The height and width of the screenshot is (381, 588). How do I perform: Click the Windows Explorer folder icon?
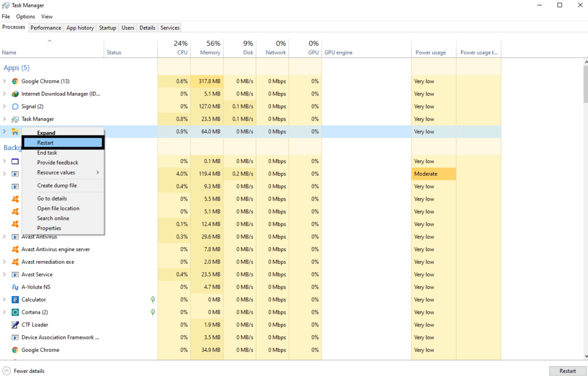15,132
